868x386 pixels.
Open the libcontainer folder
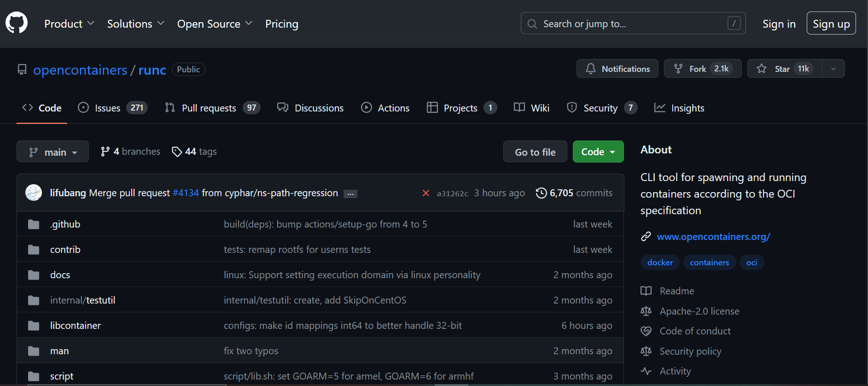coord(76,325)
